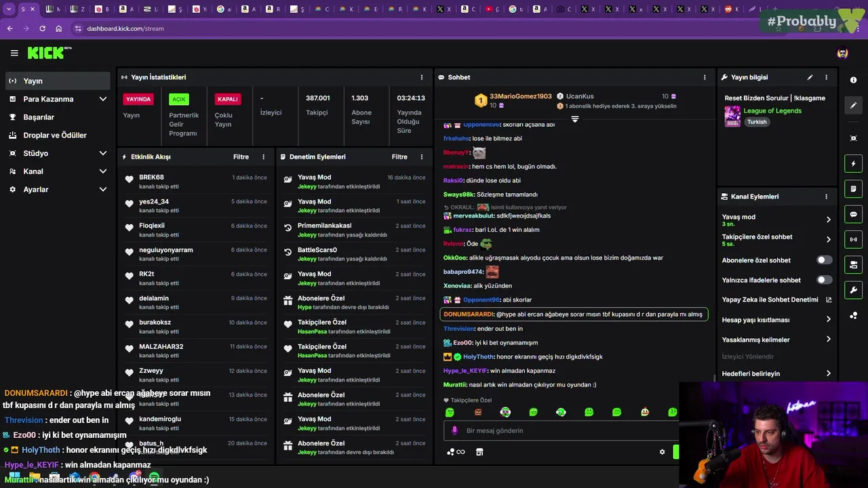
Task: Open Hesap yaşı kısıtlaması settings
Action: pyautogui.click(x=776, y=320)
